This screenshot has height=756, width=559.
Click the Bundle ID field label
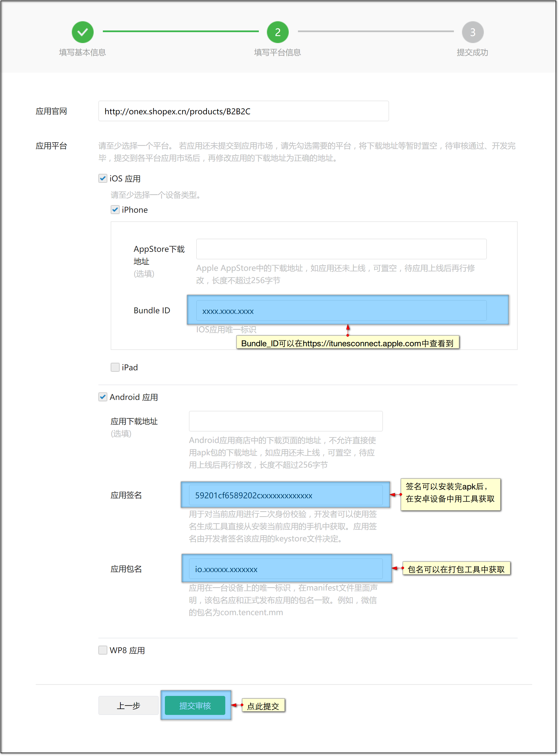(152, 311)
